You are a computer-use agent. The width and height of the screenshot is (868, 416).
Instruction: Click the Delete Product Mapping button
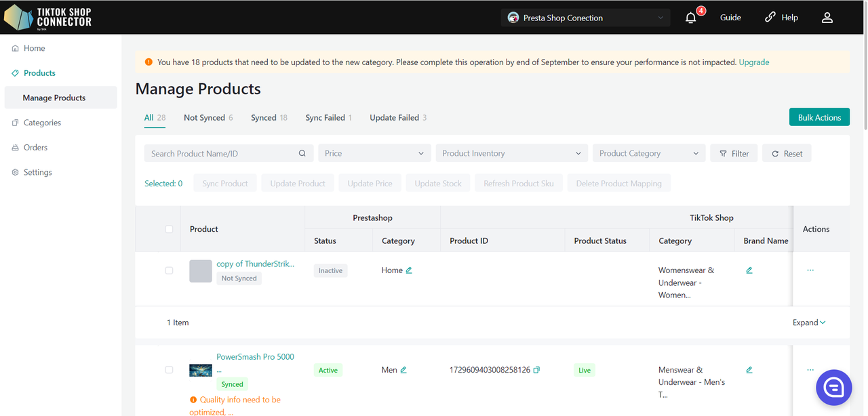(619, 183)
